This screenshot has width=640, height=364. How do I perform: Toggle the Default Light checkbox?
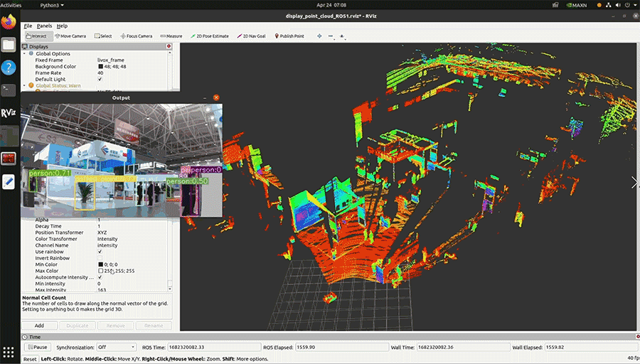[100, 79]
